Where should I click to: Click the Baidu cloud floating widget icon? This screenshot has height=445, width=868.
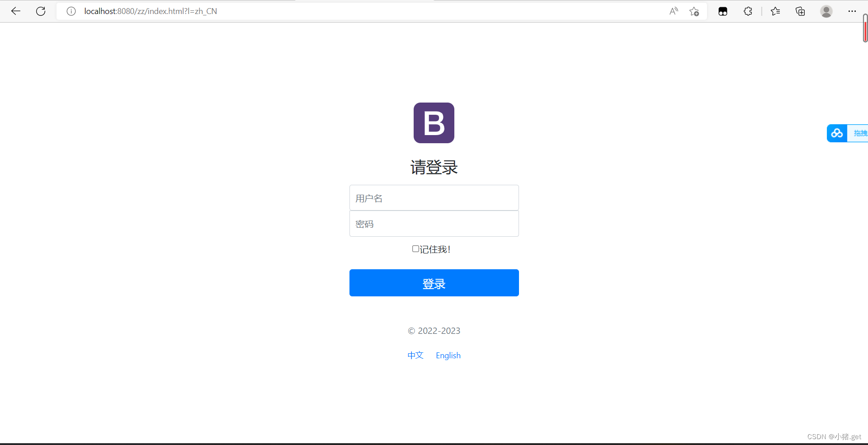(837, 133)
